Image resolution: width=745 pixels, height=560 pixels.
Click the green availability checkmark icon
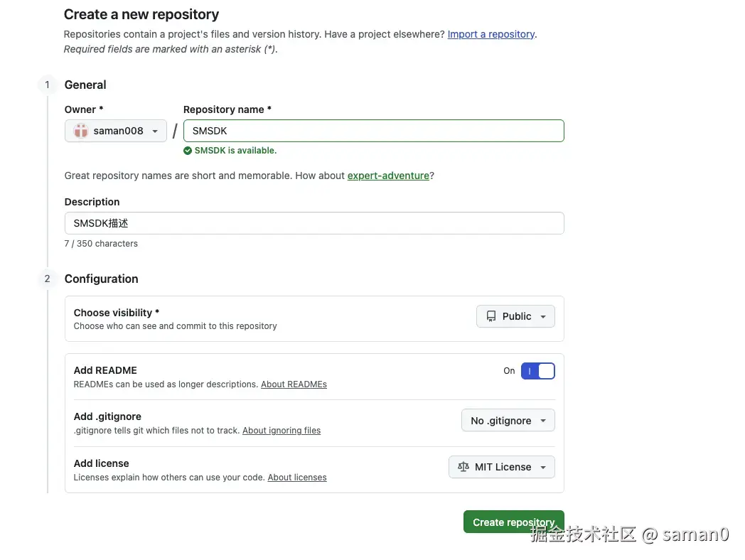188,151
